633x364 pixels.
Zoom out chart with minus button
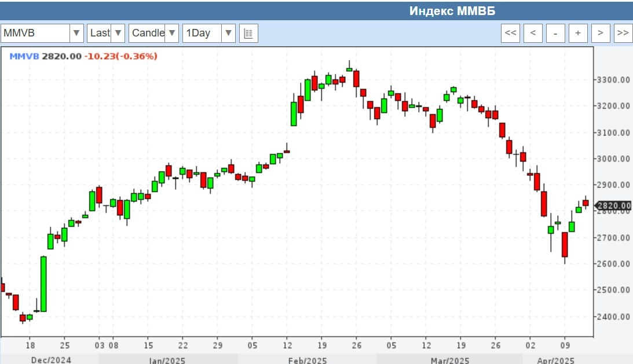(555, 33)
